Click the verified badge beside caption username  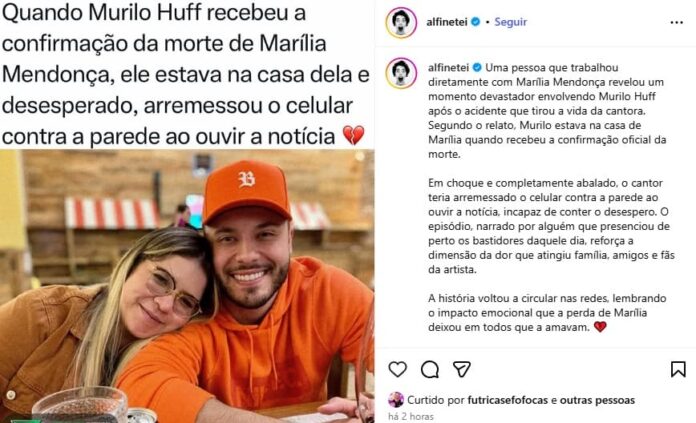tap(477, 67)
